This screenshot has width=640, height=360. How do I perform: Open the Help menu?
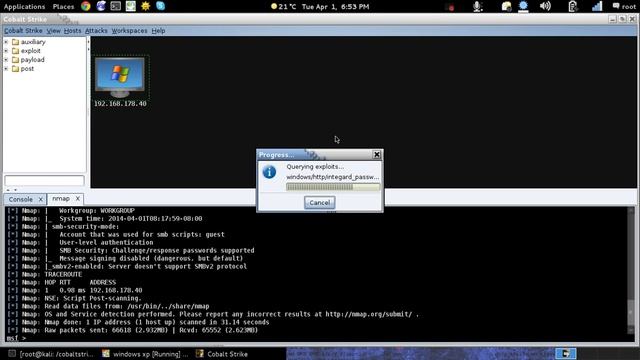158,31
